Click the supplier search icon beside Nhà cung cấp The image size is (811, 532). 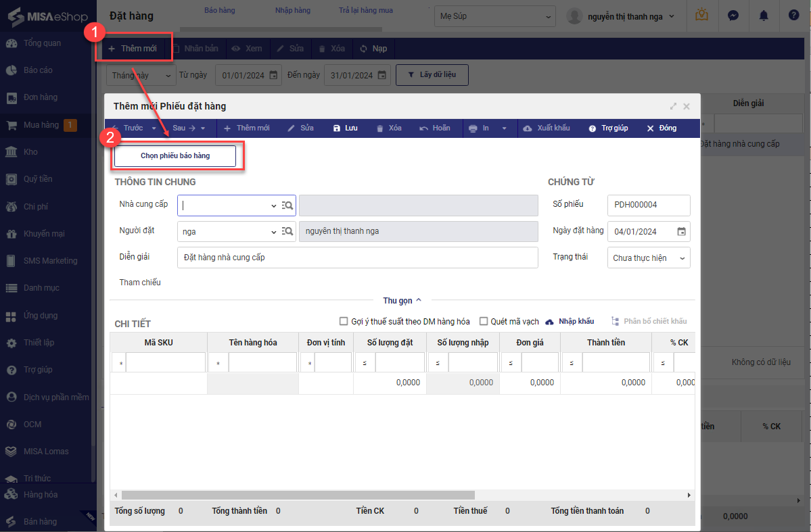287,205
